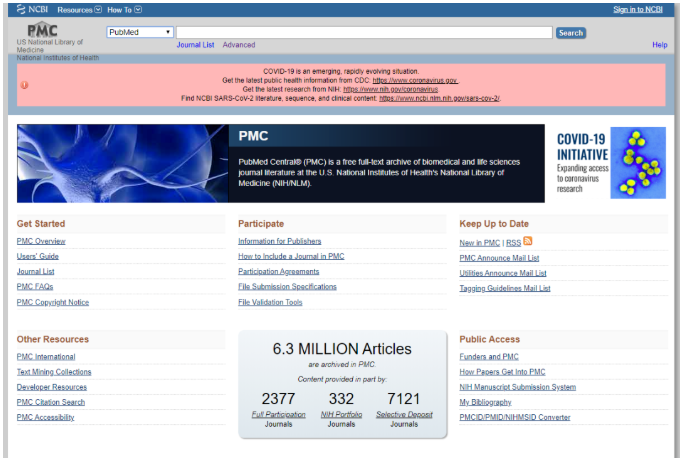
Task: Open PMCID/PMID/NIHMSID Converter link
Action: pyautogui.click(x=515, y=417)
